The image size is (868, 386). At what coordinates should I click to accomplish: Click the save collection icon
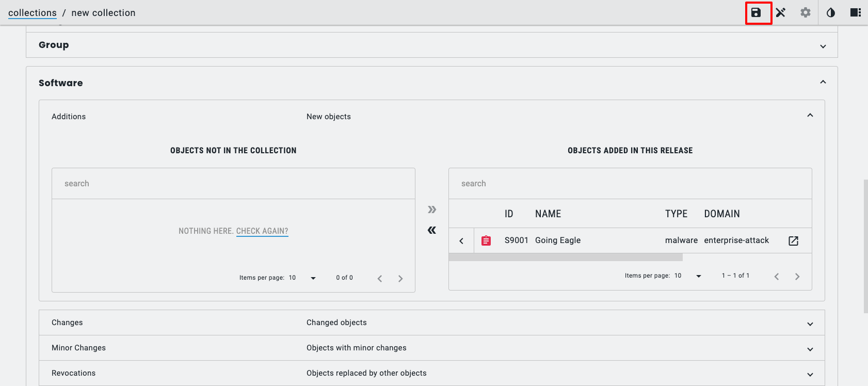[756, 13]
